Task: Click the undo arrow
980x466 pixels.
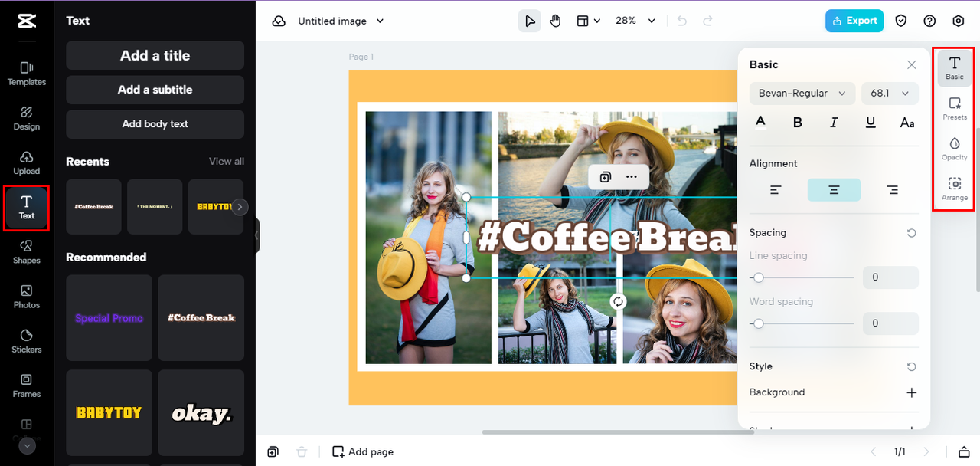Action: point(682,21)
